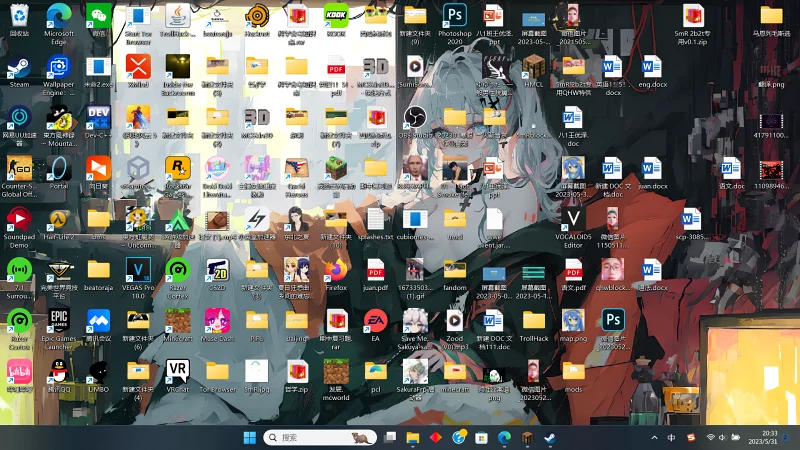Select the EA app shortcut

pos(376,326)
